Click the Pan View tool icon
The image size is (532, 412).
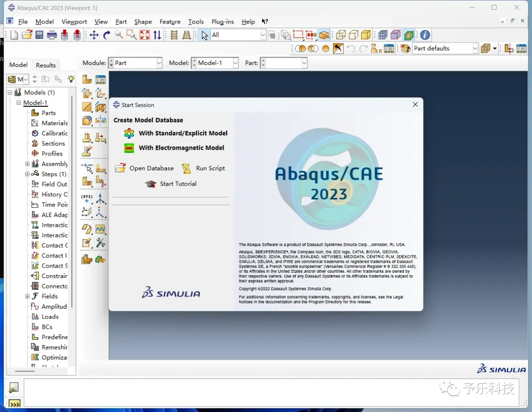coord(94,35)
